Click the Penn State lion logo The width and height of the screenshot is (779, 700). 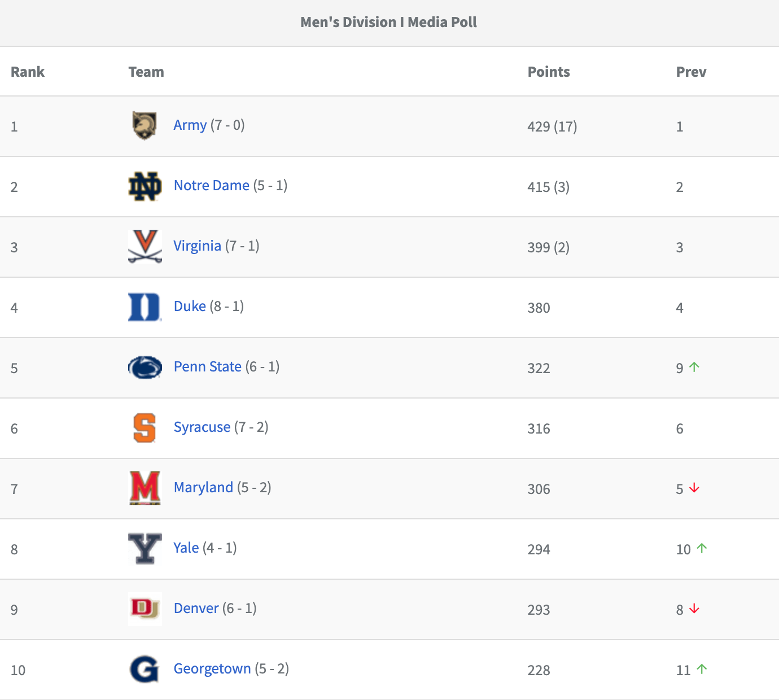tap(145, 368)
